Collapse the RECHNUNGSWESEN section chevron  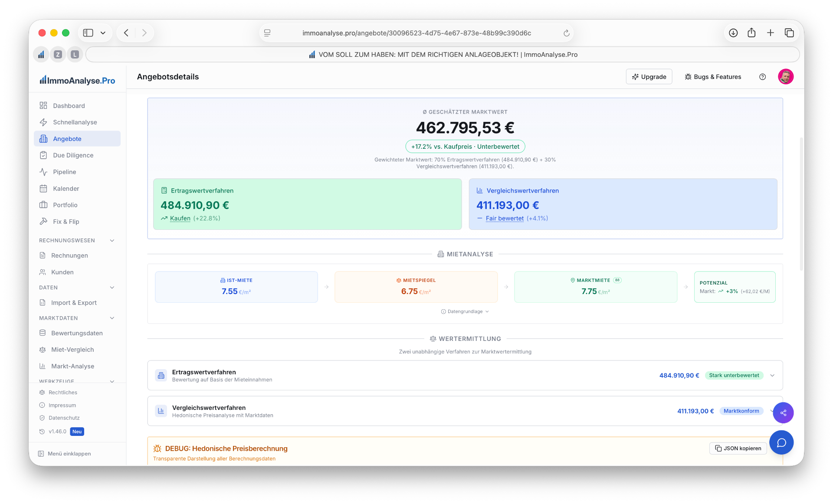tap(112, 240)
